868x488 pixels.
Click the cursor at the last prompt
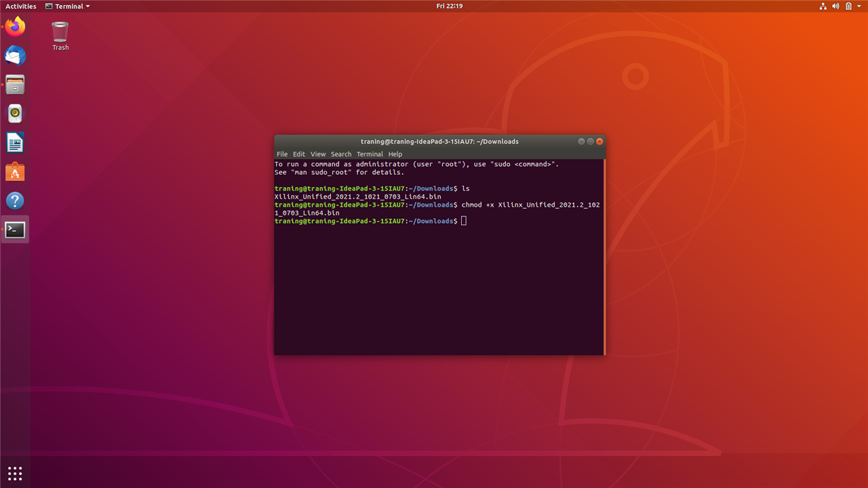coord(464,221)
